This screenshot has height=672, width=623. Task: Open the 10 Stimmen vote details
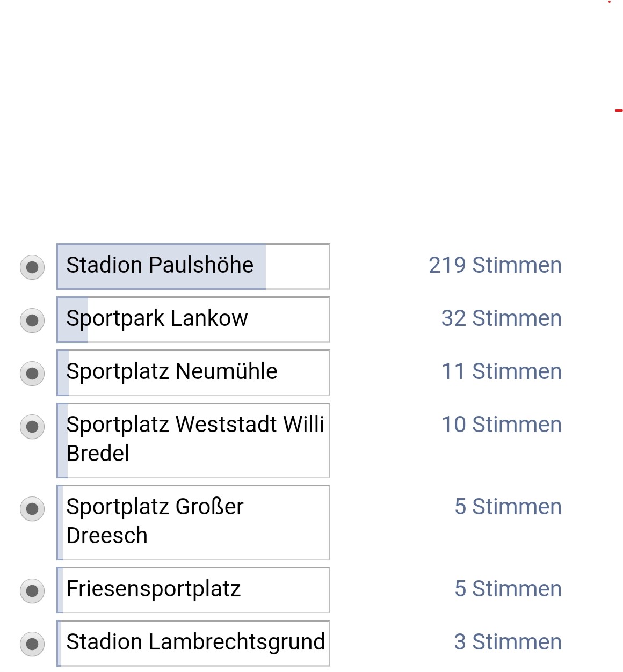pyautogui.click(x=502, y=424)
